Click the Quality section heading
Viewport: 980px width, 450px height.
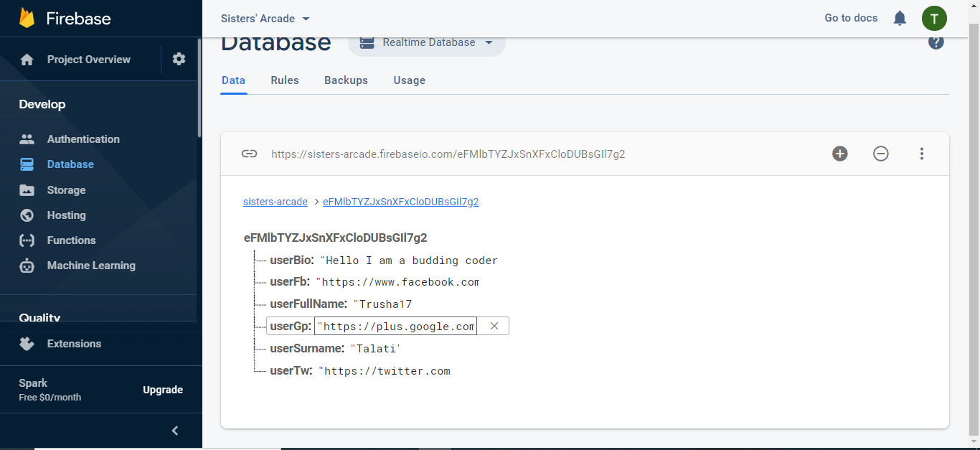(39, 317)
